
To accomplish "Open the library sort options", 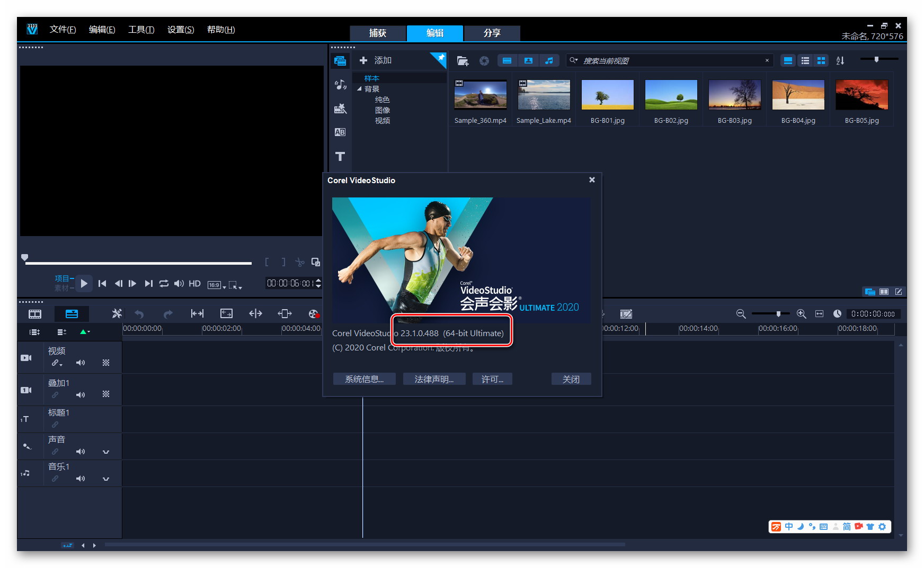I will pyautogui.click(x=840, y=61).
